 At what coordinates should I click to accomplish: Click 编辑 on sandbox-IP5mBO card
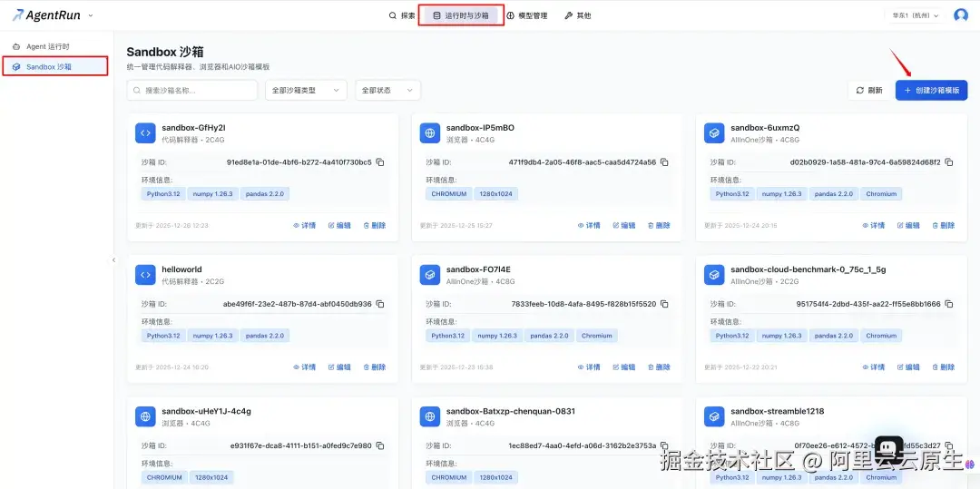click(x=623, y=226)
